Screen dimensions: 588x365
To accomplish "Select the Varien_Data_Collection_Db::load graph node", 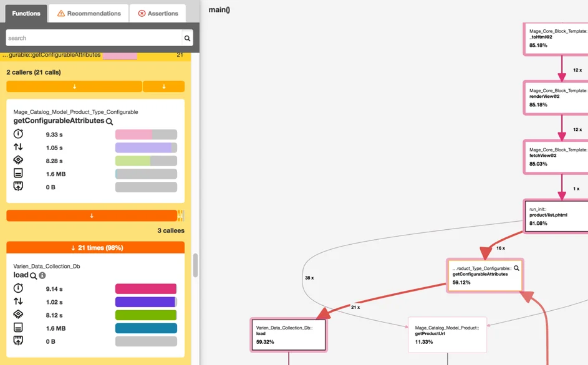I will [x=288, y=335].
